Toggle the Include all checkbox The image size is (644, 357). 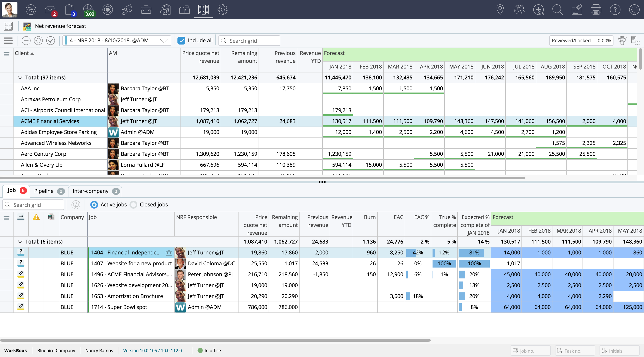pos(181,41)
